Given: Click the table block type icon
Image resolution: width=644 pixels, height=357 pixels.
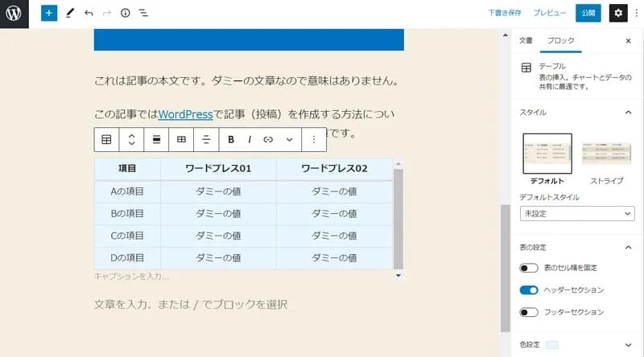Looking at the screenshot, I should 106,139.
